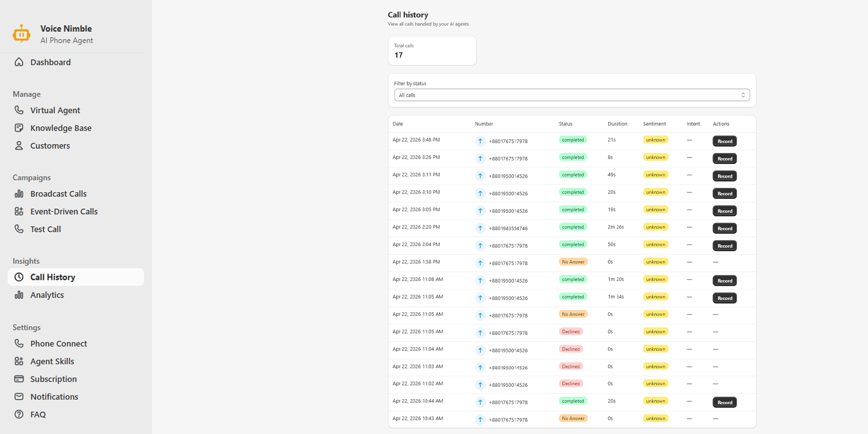Open Record for the 3:11 PM call
Screen dimensions: 868x434
(725, 176)
